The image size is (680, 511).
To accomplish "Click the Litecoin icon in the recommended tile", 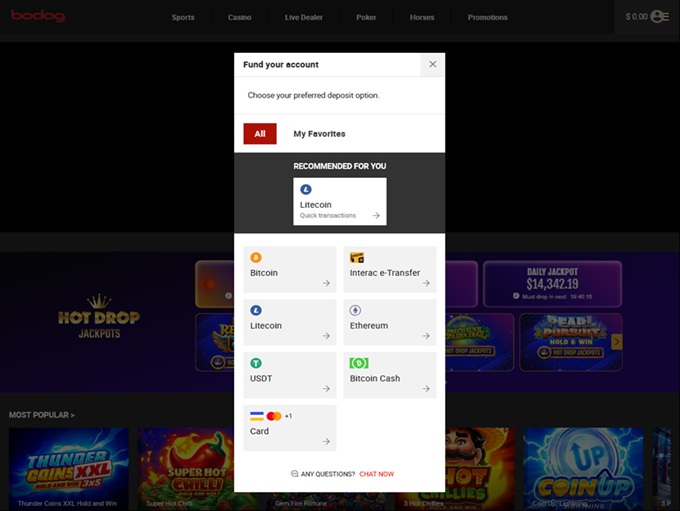I will click(306, 189).
